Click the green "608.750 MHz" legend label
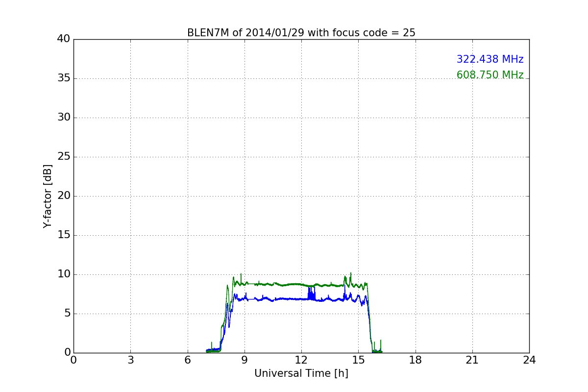Screen dimensions: 588x392 point(490,75)
